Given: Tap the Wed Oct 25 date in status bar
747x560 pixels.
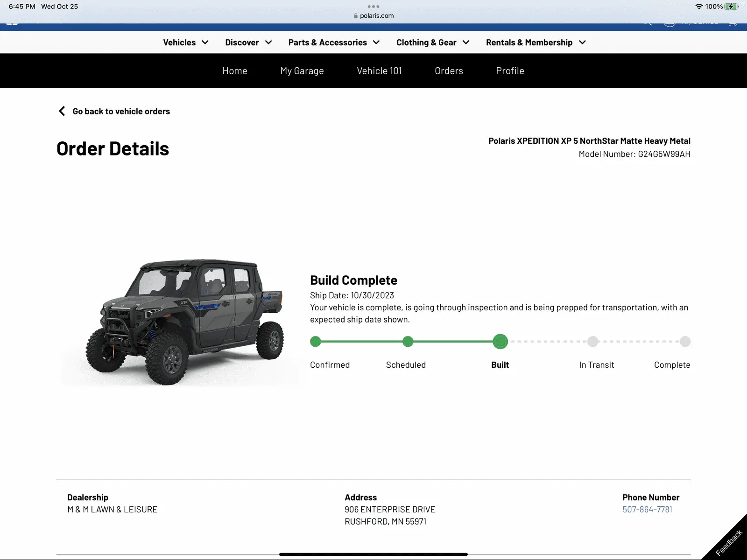Looking at the screenshot, I should (x=59, y=7).
